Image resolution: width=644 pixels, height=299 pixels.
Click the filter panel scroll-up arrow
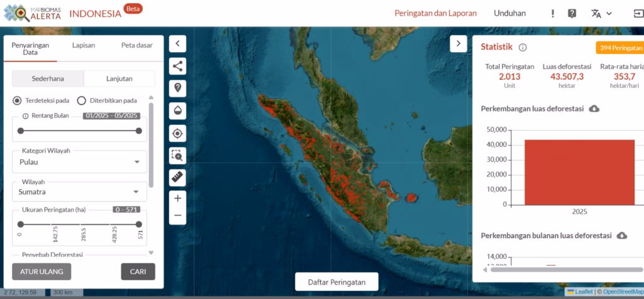coord(151,97)
